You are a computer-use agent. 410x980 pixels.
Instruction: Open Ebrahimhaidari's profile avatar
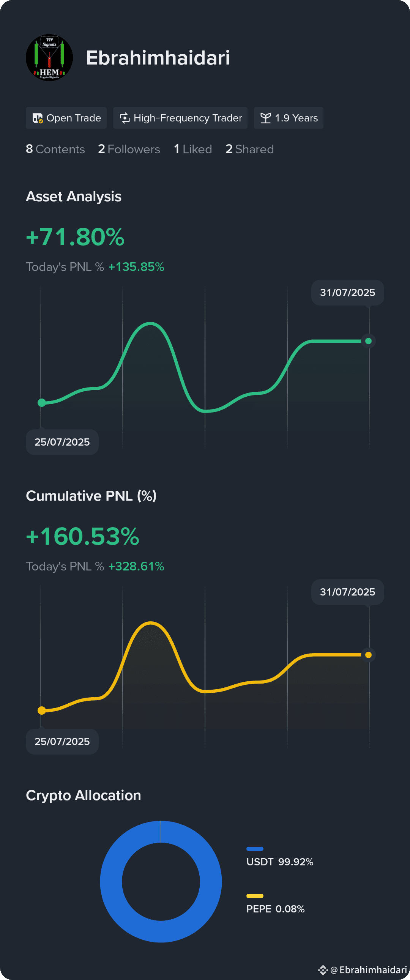pos(49,58)
